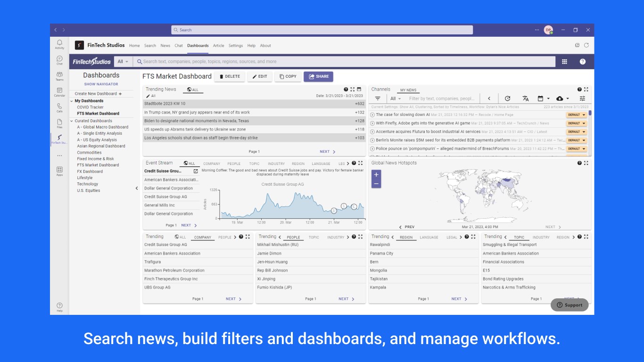
Task: Delete the FTS Market Dashboard
Action: (230, 76)
